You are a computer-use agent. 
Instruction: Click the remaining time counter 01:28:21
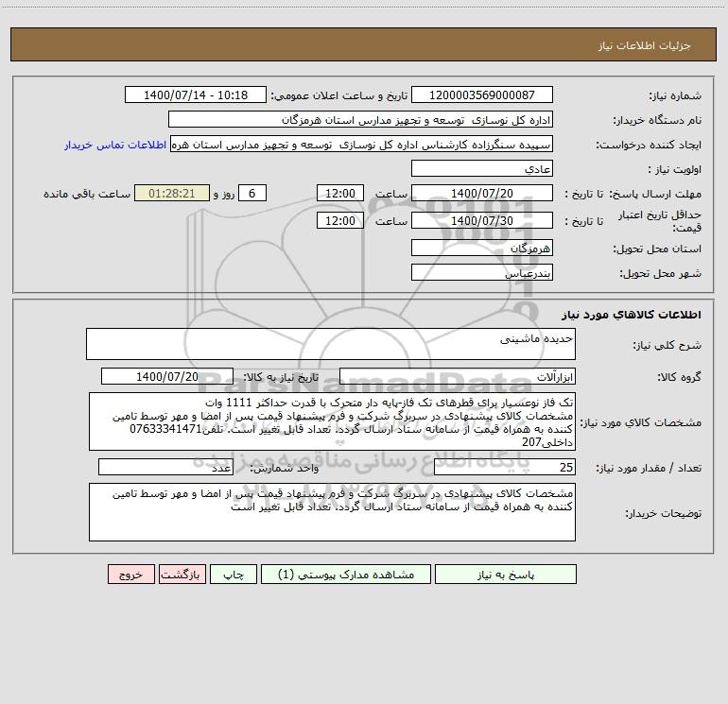point(172,193)
